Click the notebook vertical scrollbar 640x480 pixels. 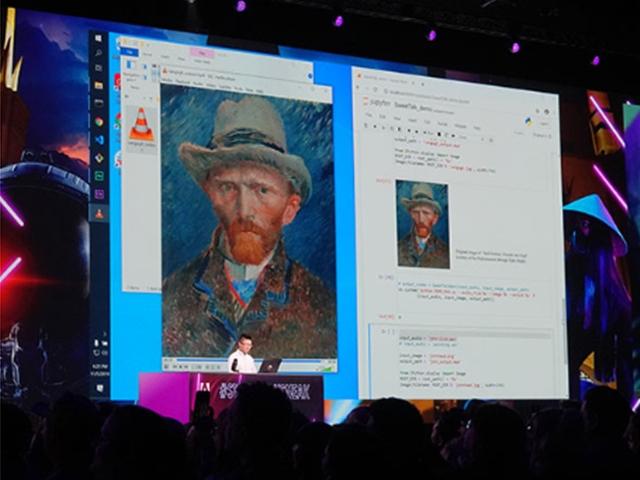coord(564,333)
